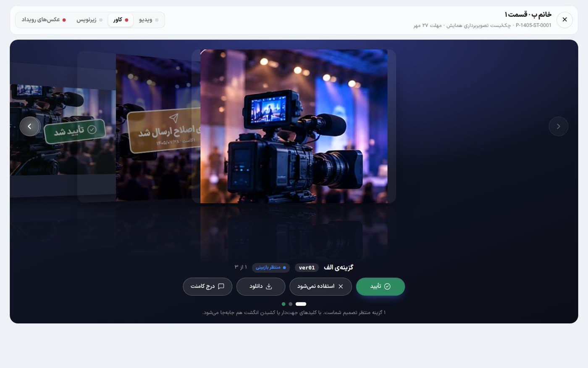This screenshot has width=588, height=368.
Task: Click the title خانم ب · قسمت ۱
Action: [x=528, y=15]
